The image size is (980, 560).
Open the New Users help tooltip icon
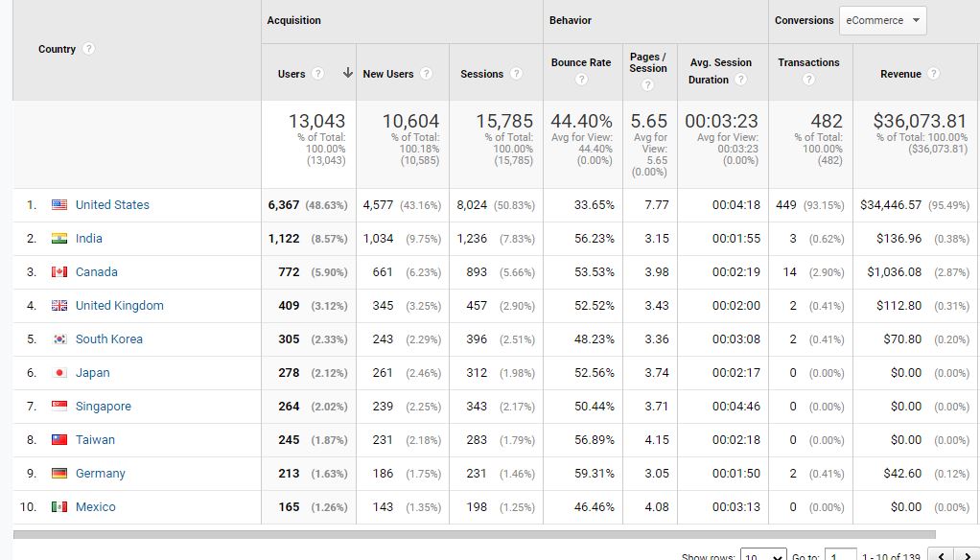[x=427, y=74]
